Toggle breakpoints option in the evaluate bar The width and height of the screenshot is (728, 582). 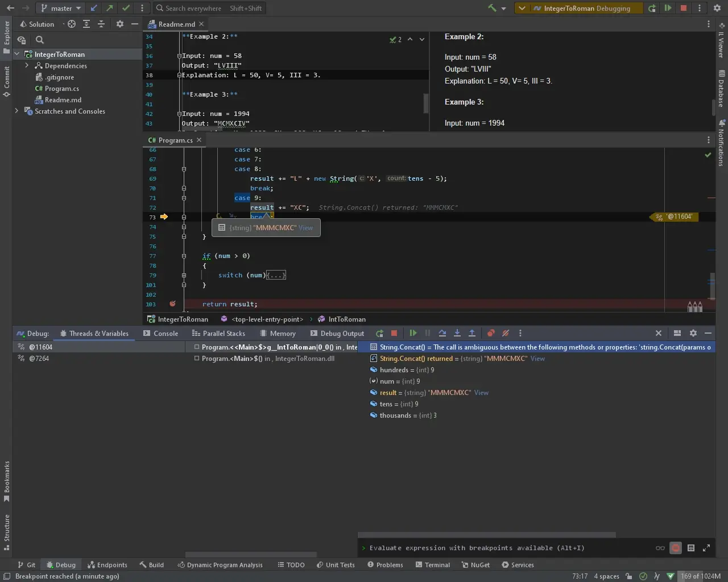(676, 548)
